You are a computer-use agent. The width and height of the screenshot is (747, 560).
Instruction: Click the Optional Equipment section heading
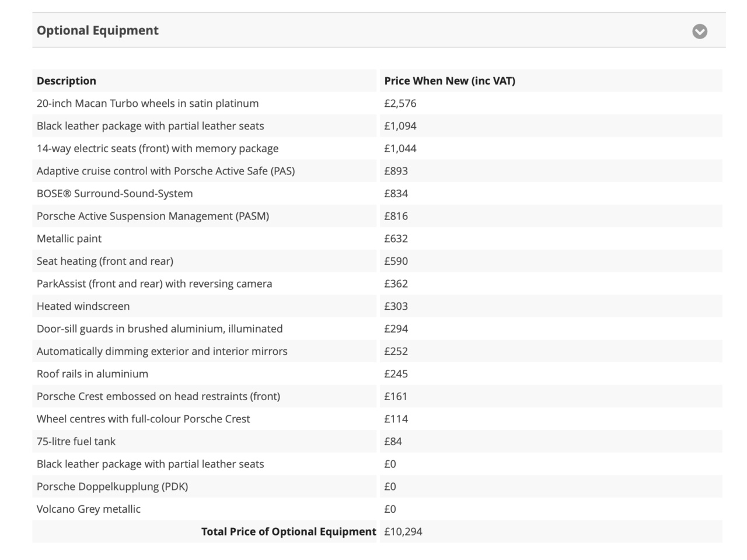pos(97,30)
